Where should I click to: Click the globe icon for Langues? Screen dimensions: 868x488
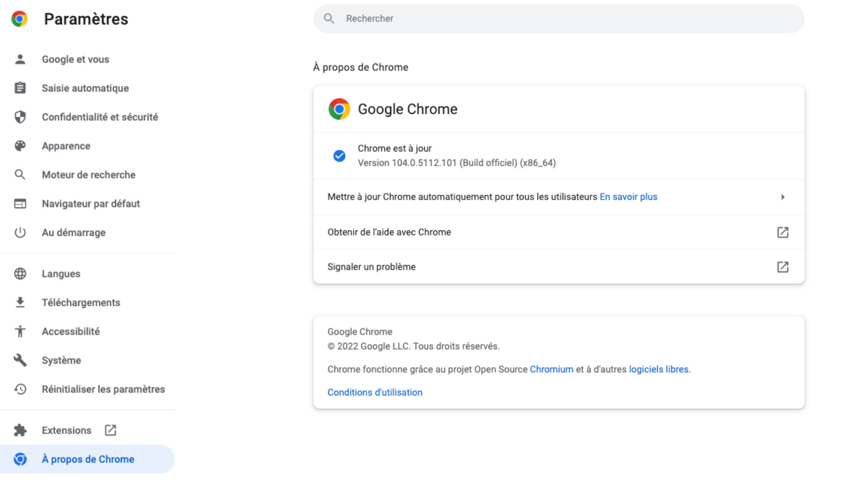tap(20, 273)
